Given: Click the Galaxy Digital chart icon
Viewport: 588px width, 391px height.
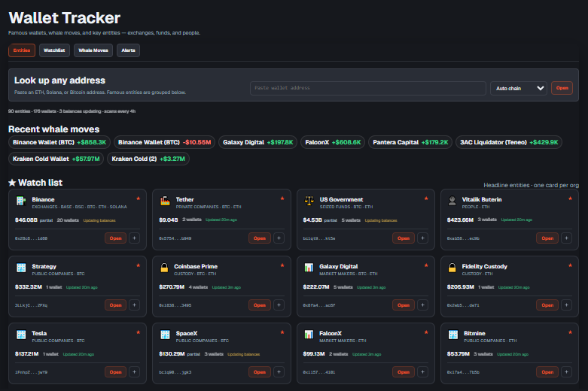Looking at the screenshot, I should [309, 268].
